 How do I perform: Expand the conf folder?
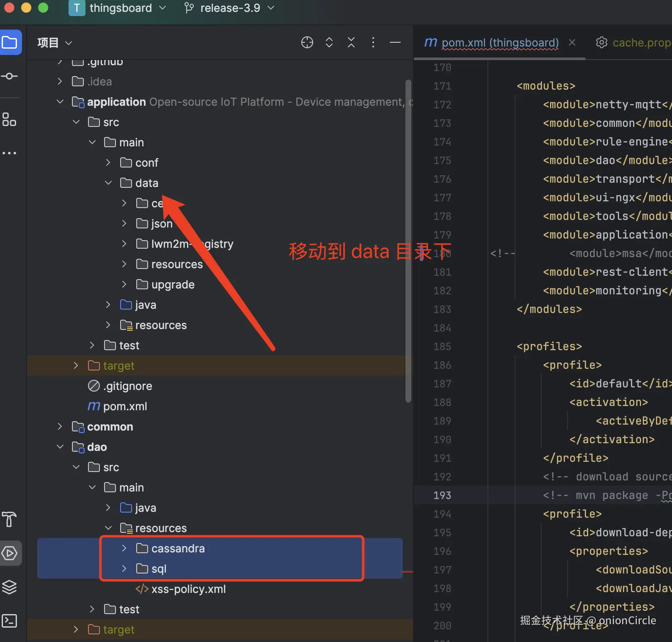pos(108,162)
